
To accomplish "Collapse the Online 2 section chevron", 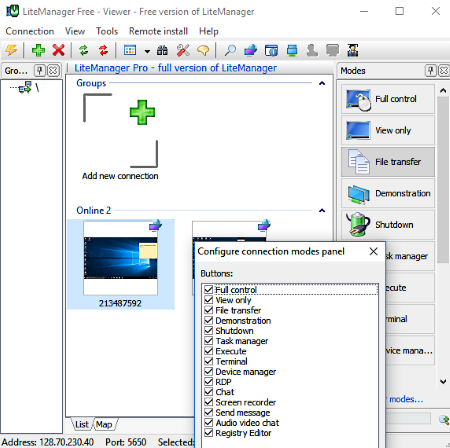I will [322, 210].
